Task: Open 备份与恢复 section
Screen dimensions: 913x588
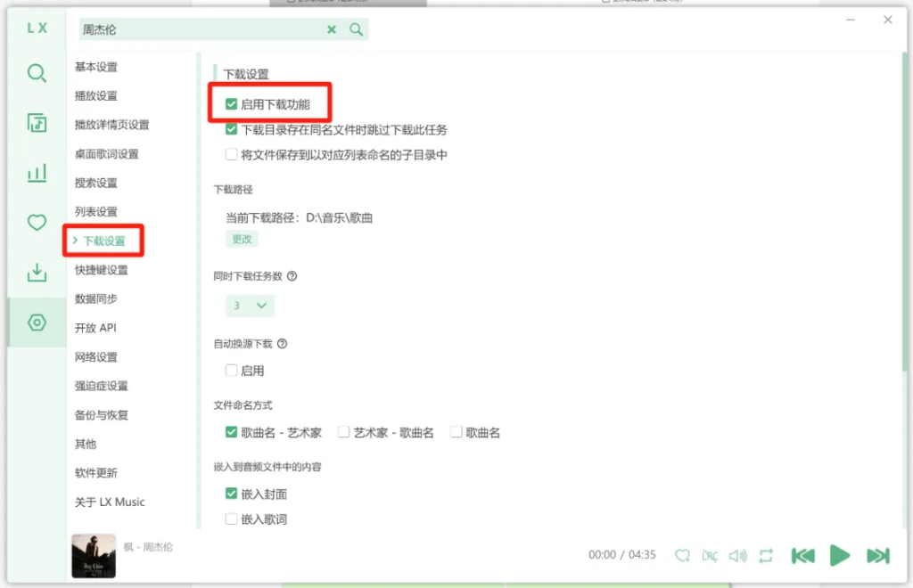Action: coord(102,415)
